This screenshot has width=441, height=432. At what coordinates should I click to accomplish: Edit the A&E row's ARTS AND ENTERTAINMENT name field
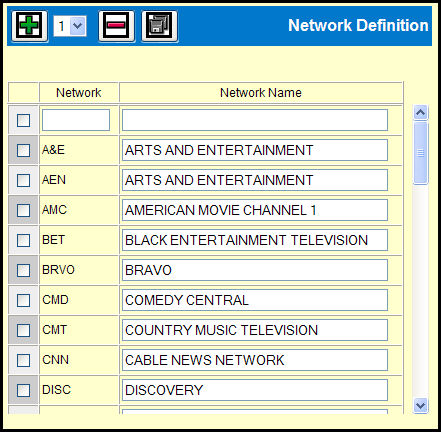(x=255, y=150)
